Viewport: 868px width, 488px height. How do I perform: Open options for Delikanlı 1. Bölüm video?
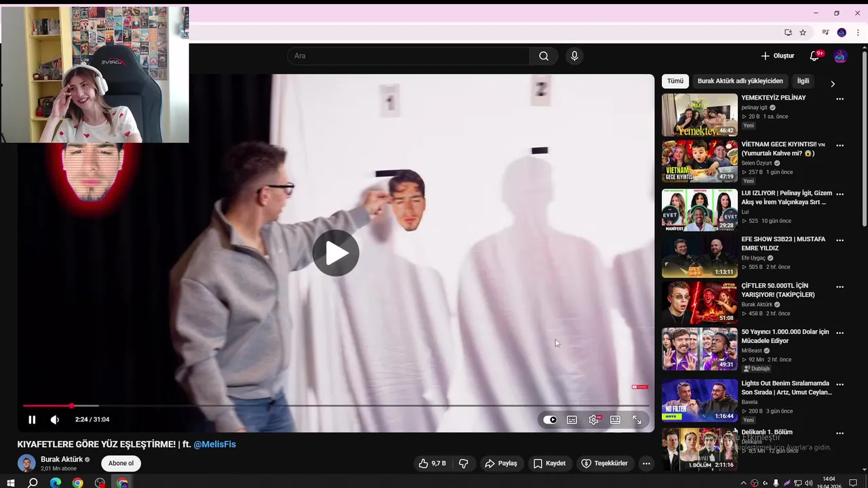[x=840, y=434]
